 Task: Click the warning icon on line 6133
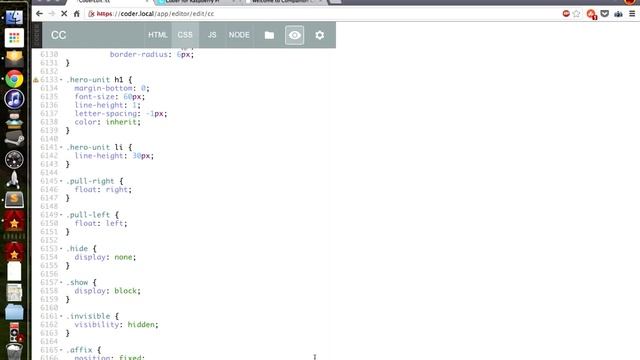click(x=36, y=80)
